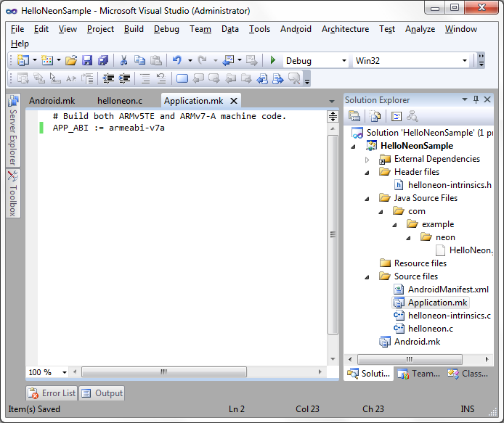Move to next bookmark in the current document
This screenshot has height=423, width=504.
214,78
